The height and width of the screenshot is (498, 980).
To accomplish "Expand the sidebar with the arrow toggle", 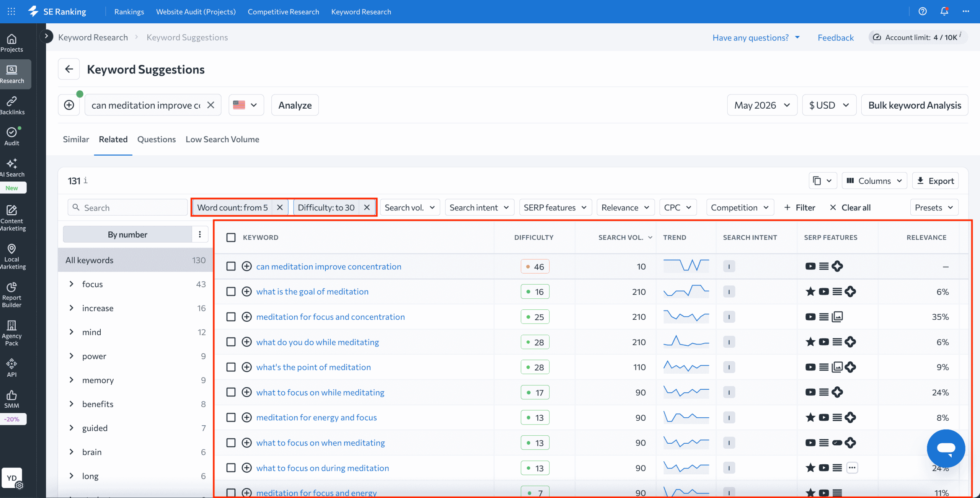I will coord(46,36).
